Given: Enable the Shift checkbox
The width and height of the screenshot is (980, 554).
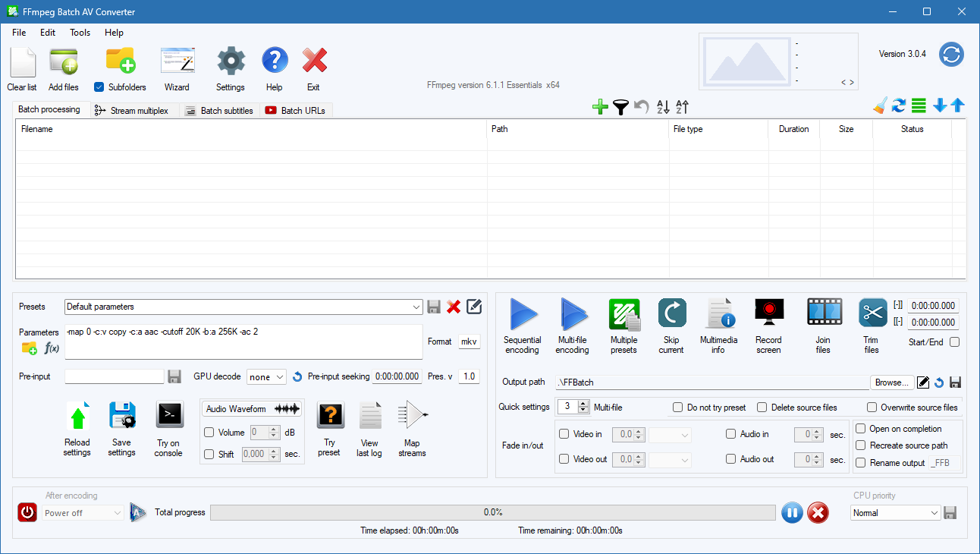Looking at the screenshot, I should coord(209,455).
